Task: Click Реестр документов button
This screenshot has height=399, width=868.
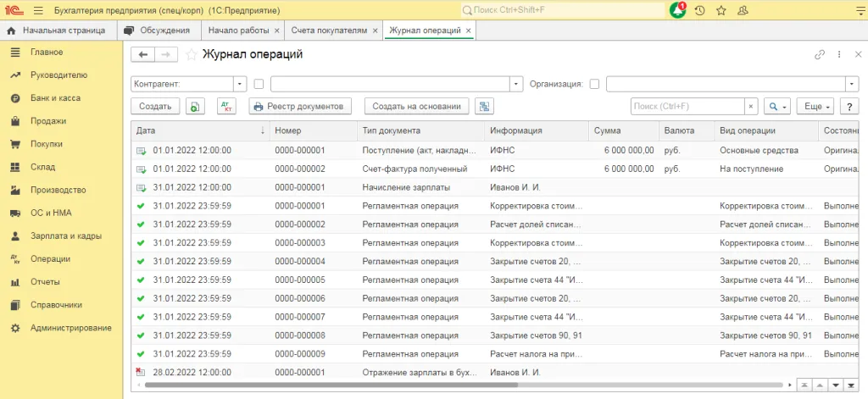Action: tap(300, 107)
